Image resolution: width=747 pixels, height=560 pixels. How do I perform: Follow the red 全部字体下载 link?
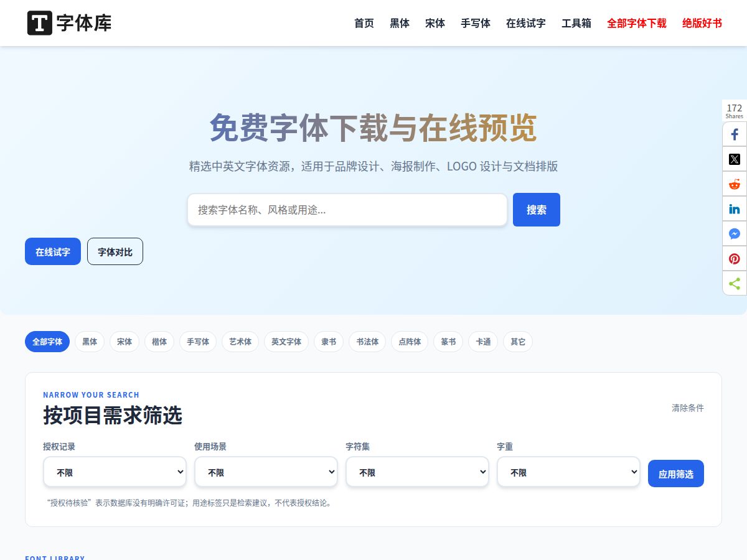coord(637,23)
